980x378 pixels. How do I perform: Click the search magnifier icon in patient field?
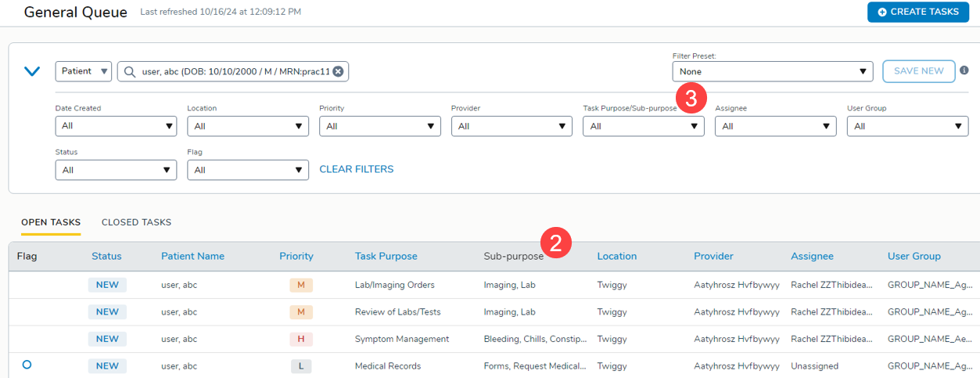click(x=130, y=71)
